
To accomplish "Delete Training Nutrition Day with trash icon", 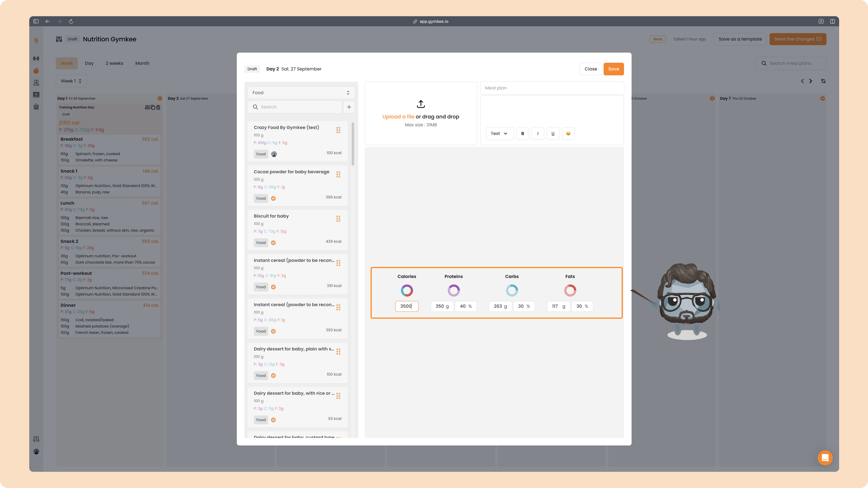I will 158,107.
